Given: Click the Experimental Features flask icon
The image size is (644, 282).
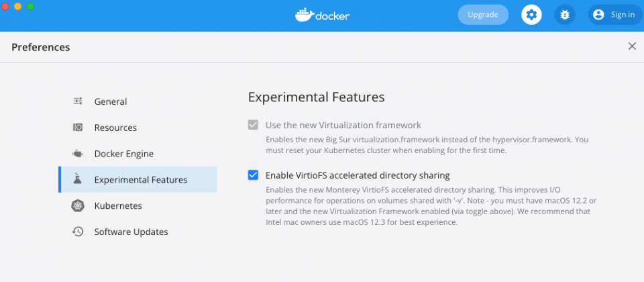Looking at the screenshot, I should (78, 179).
